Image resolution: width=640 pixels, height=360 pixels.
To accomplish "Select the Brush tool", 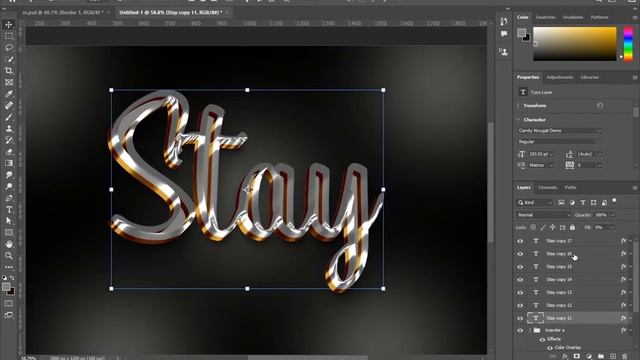I will coord(9,117).
